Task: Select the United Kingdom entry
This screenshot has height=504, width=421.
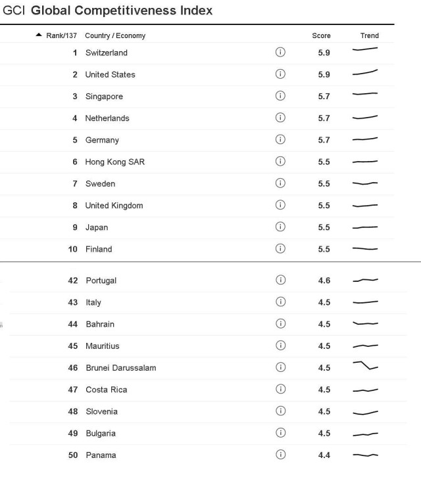Action: click(114, 206)
